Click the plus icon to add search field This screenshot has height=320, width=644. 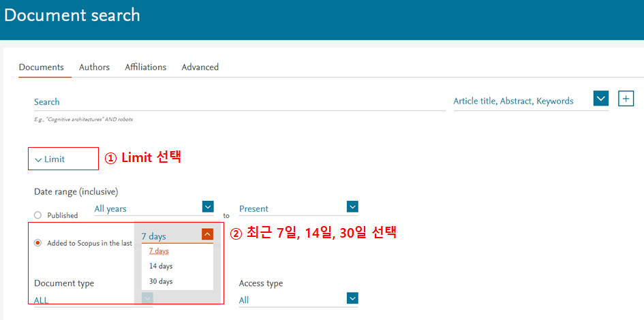[626, 99]
